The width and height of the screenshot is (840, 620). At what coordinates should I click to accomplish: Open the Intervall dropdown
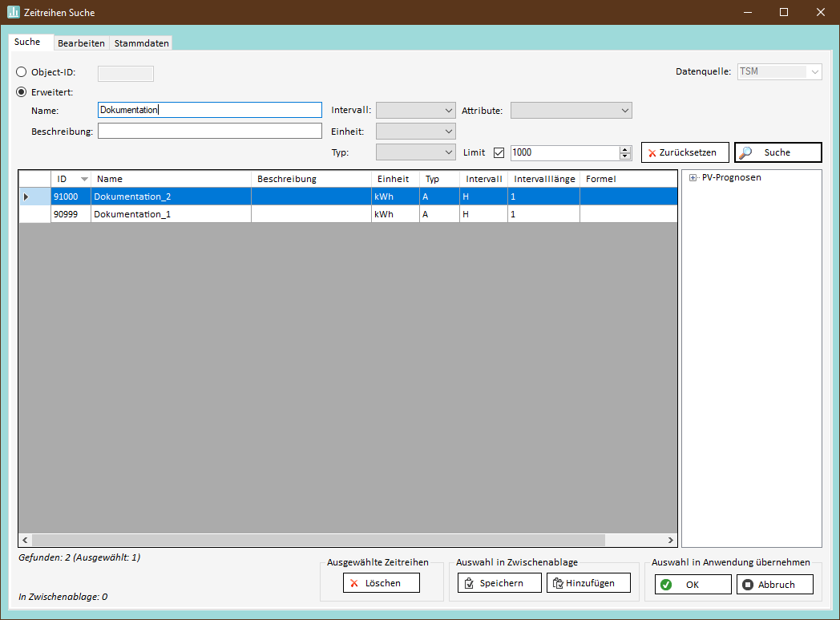click(415, 110)
